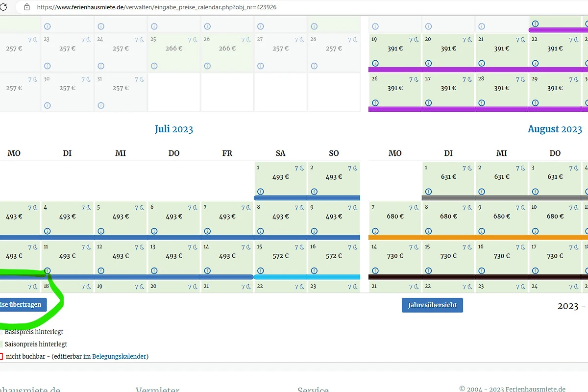
Task: Select the August 2023 month heading
Action: click(555, 129)
